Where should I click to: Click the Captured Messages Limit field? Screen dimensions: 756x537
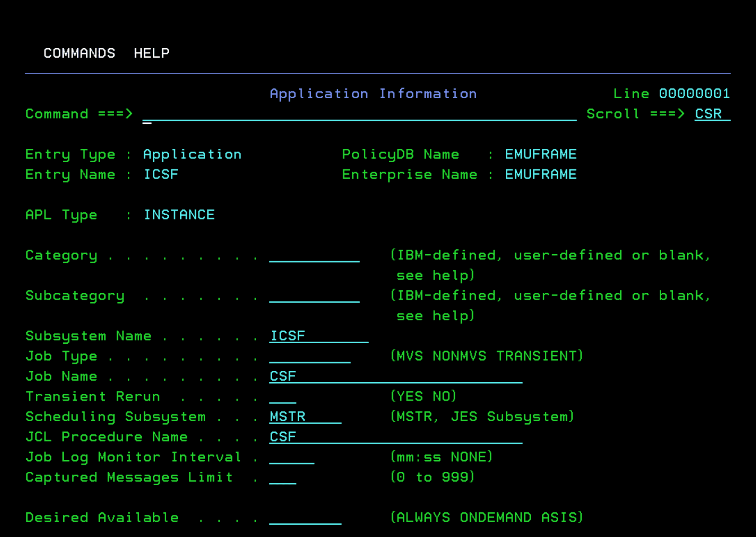pos(283,477)
